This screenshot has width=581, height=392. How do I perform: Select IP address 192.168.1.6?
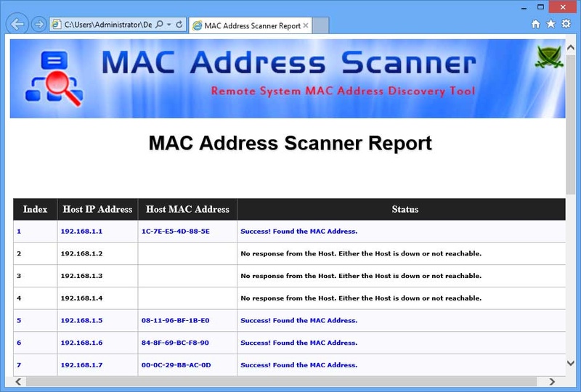(81, 343)
